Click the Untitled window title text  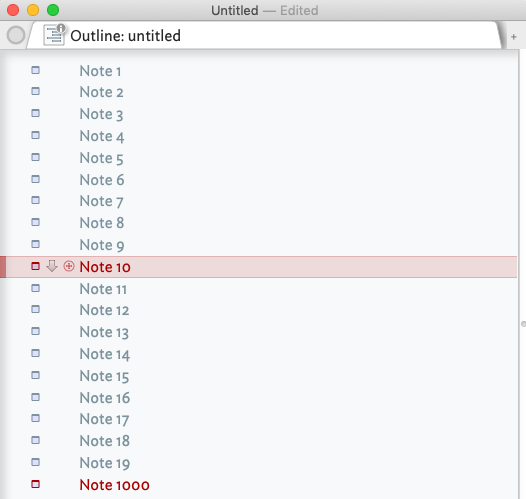pyautogui.click(x=235, y=10)
